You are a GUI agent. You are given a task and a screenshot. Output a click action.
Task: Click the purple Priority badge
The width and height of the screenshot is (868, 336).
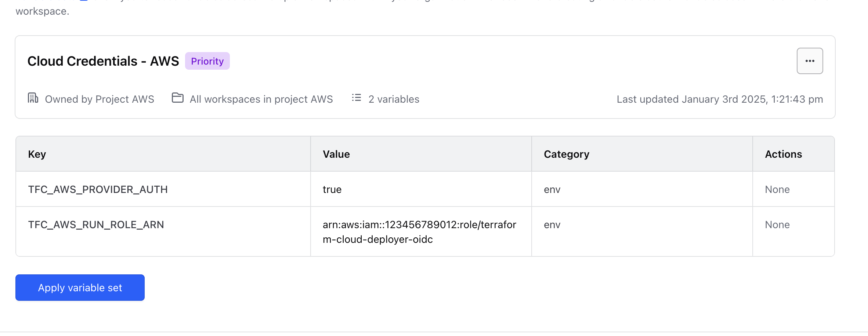pyautogui.click(x=207, y=61)
